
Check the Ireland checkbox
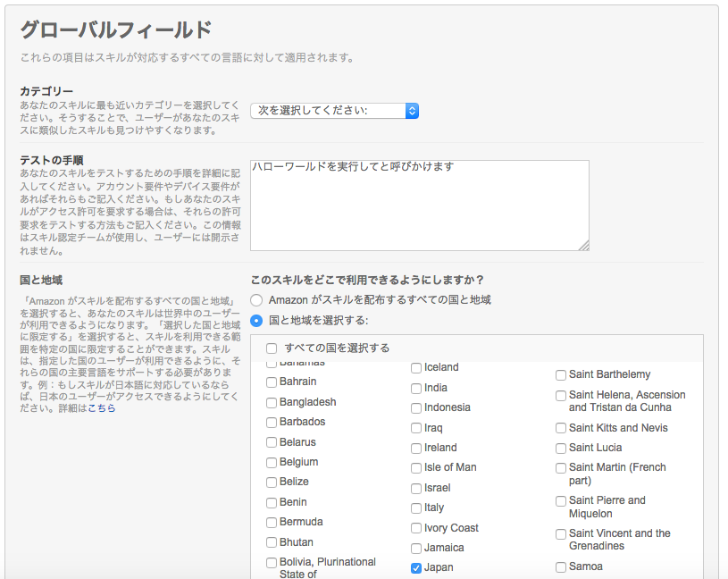(x=416, y=449)
